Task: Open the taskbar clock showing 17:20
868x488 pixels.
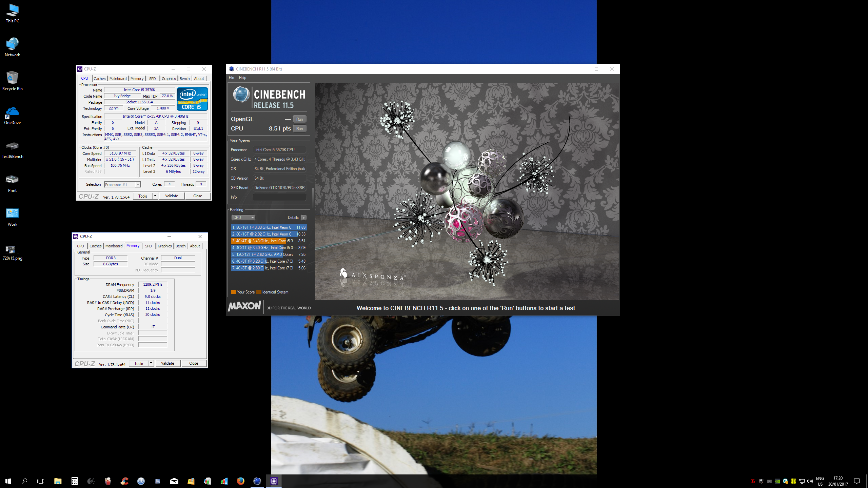Action: (838, 481)
